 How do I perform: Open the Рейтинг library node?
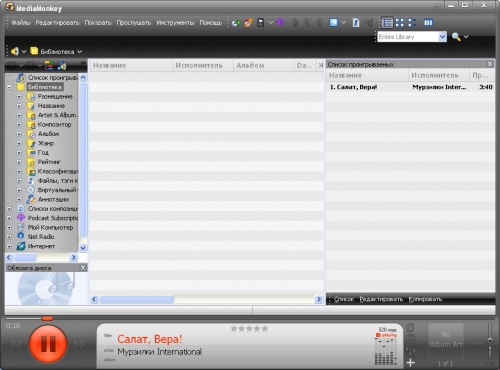(x=49, y=162)
